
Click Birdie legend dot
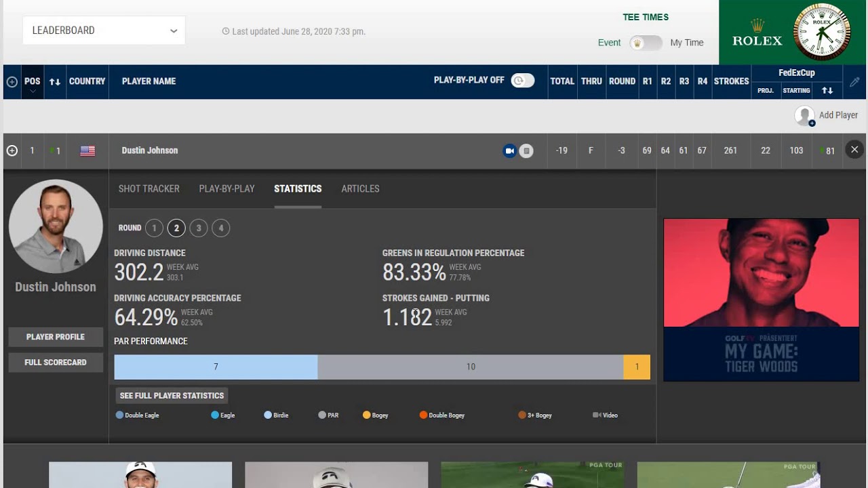(x=268, y=415)
